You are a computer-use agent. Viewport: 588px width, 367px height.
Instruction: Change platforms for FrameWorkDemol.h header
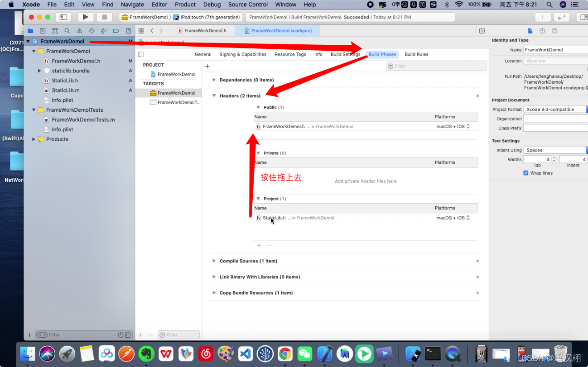(453, 127)
